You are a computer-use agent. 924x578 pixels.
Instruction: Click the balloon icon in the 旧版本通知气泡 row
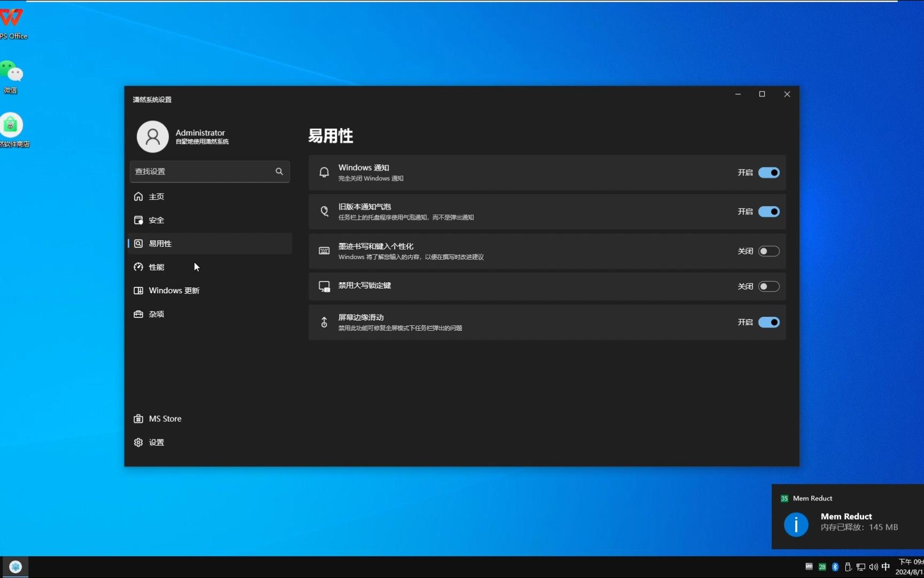tap(324, 211)
